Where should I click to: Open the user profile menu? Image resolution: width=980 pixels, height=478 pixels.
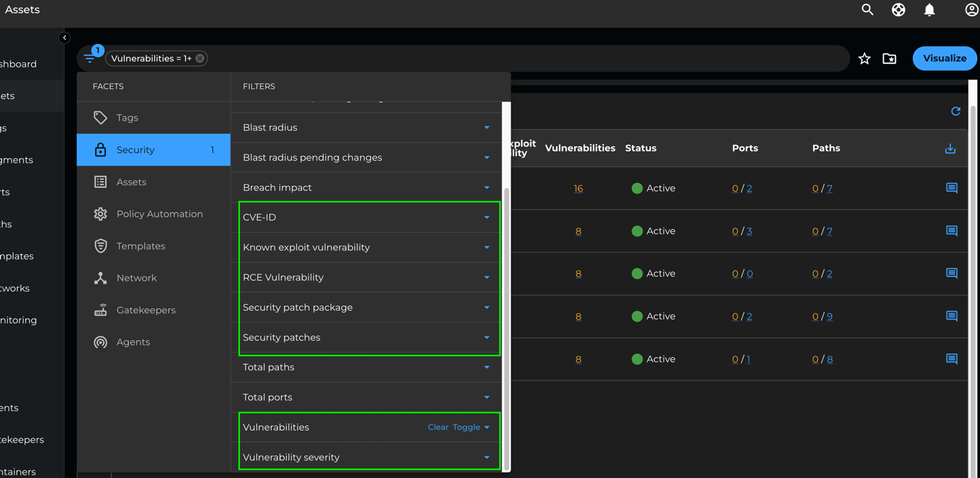coord(971,9)
